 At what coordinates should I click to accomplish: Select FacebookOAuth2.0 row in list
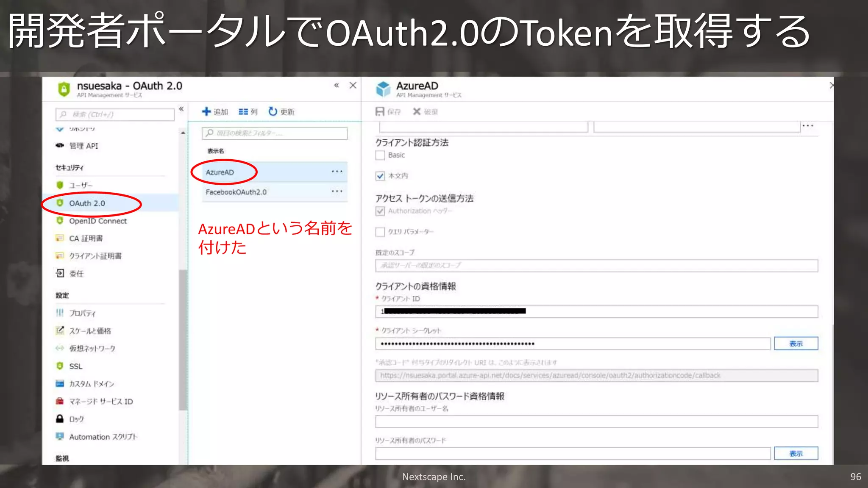(275, 192)
